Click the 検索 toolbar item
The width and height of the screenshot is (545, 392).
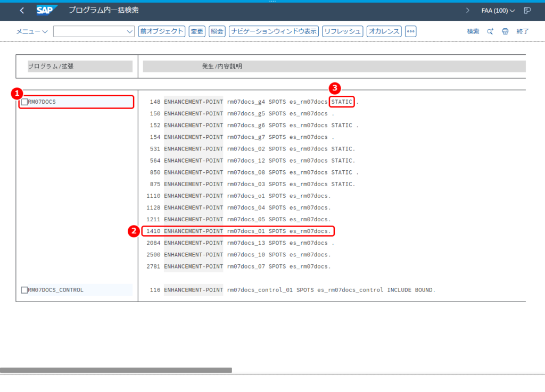pyautogui.click(x=473, y=31)
